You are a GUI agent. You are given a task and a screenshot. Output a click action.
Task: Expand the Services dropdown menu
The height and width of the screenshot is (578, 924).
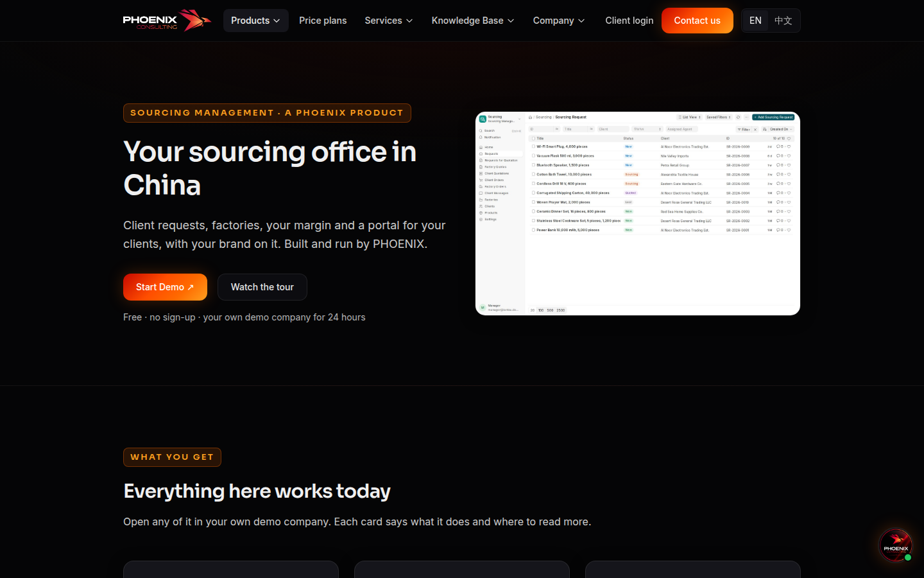pos(388,21)
